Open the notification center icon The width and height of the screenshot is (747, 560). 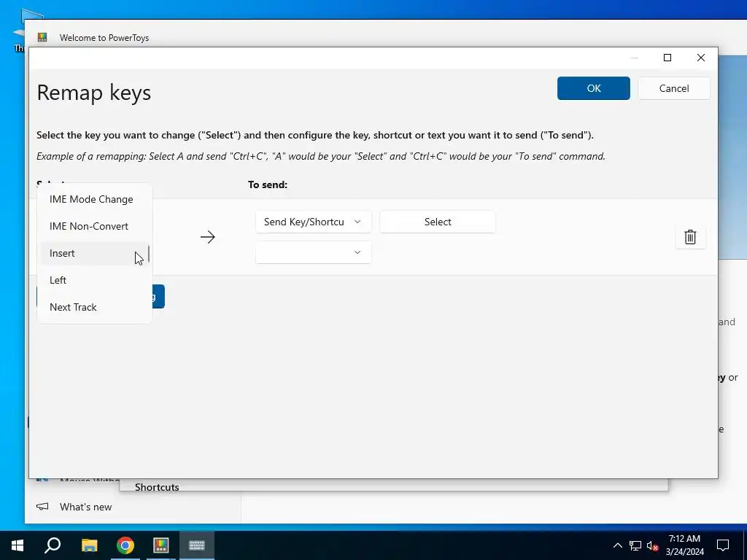click(723, 545)
